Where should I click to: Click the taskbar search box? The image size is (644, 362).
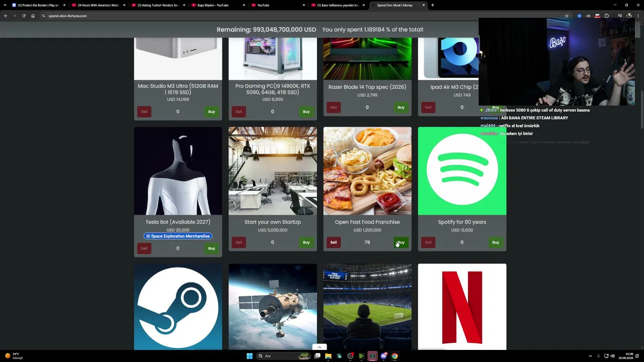pyautogui.click(x=284, y=356)
